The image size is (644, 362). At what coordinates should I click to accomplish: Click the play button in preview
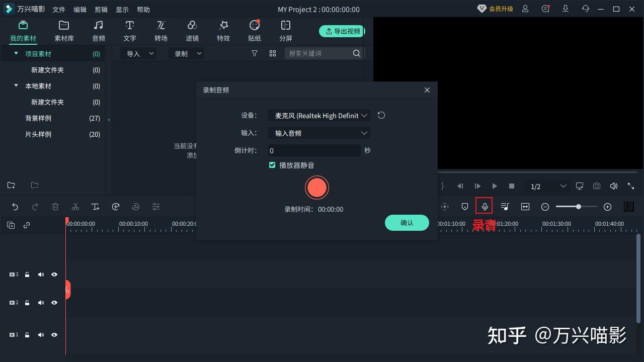click(x=495, y=186)
